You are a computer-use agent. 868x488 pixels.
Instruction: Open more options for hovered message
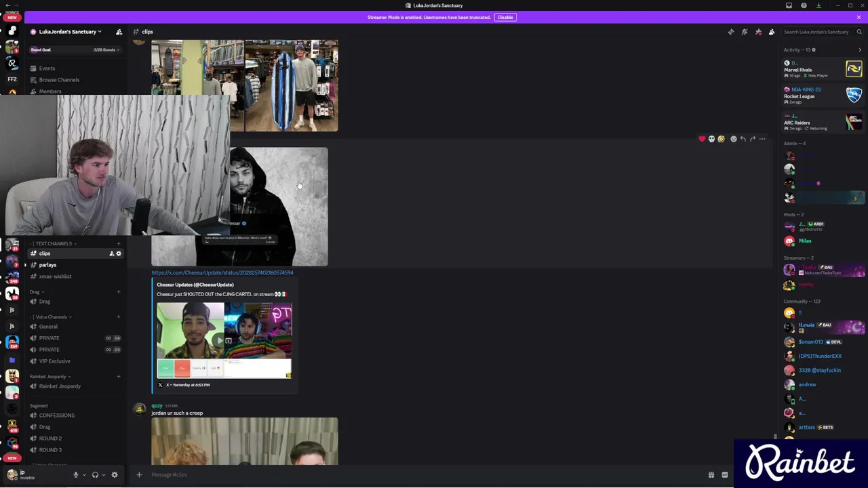coord(762,139)
